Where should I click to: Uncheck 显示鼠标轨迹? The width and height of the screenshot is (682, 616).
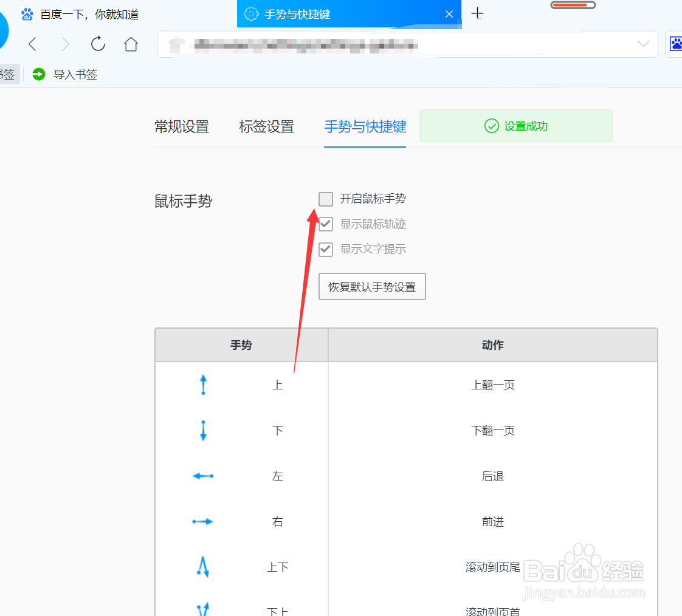pos(326,224)
